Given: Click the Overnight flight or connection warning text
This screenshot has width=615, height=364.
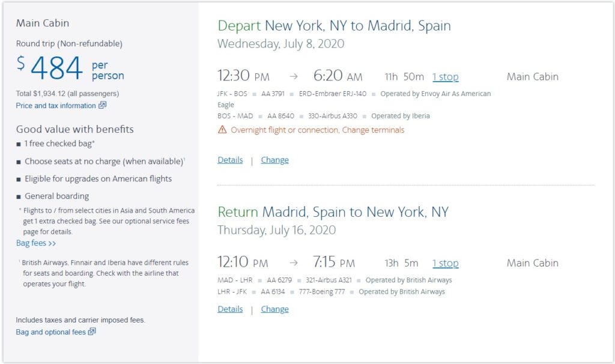Looking at the screenshot, I should tap(317, 130).
